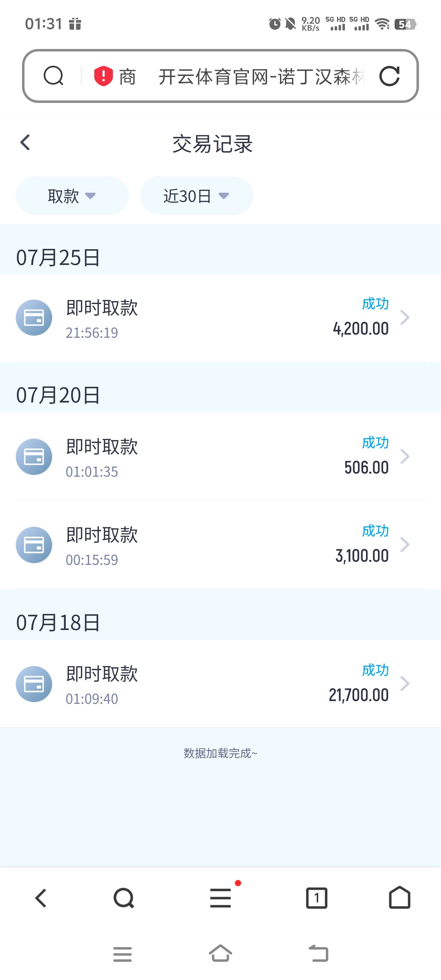This screenshot has height=980, width=441.
Task: Go to the browser home page icon
Action: pos(400,898)
